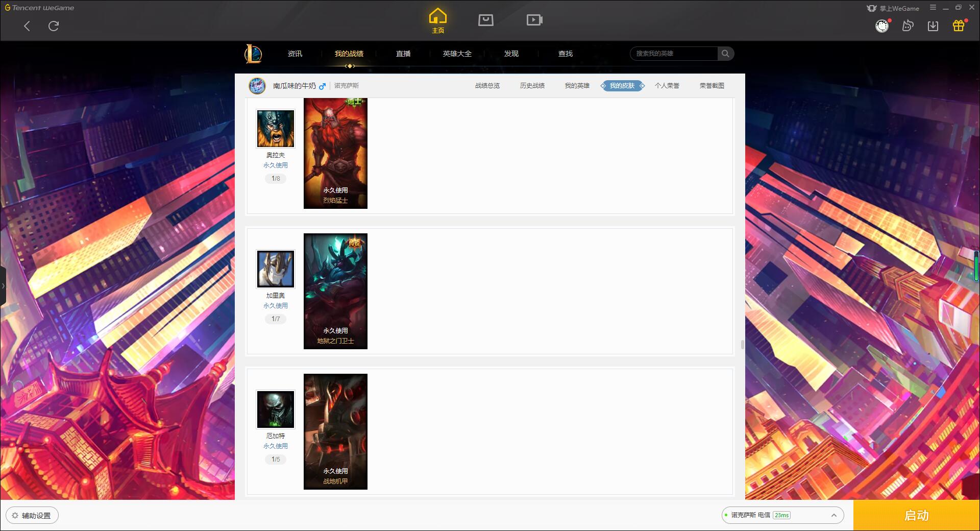Viewport: 980px width, 531px height.
Task: Click the 奥拉夫 champion name
Action: 276,155
